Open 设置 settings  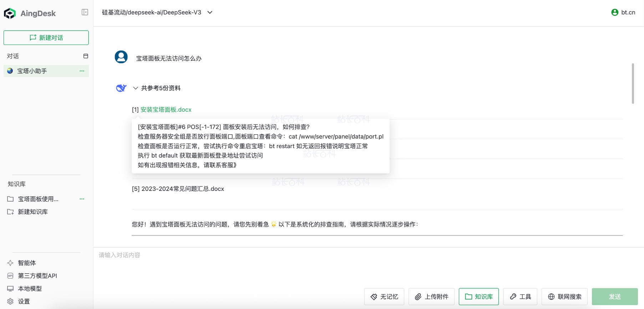point(19,302)
